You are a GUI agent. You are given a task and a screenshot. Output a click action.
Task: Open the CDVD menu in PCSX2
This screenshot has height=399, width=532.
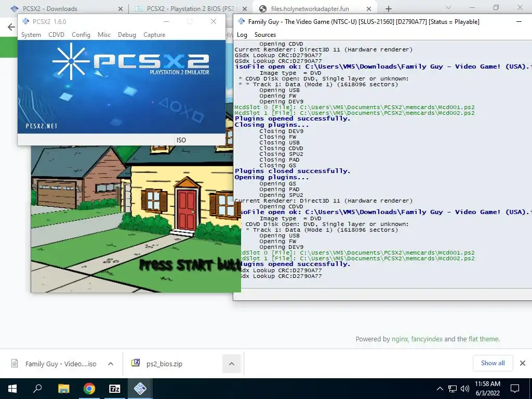point(56,35)
